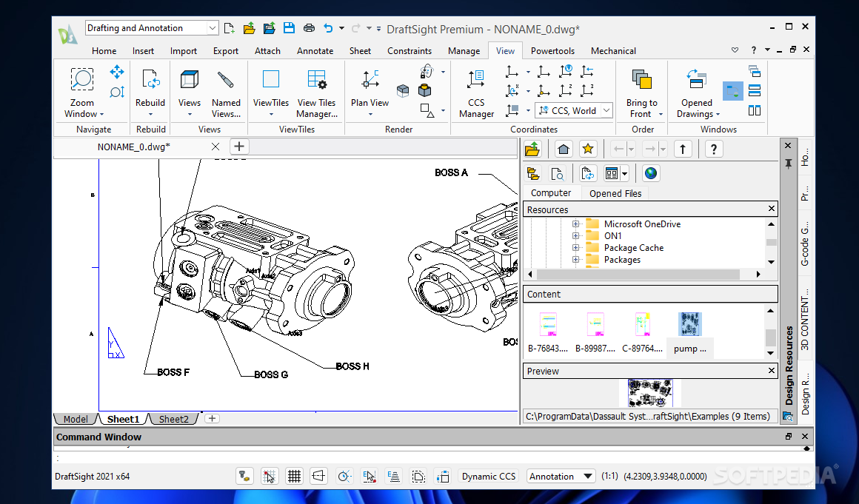The height and width of the screenshot is (504, 859).
Task: Apply CCS World globe icon
Action: click(566, 71)
